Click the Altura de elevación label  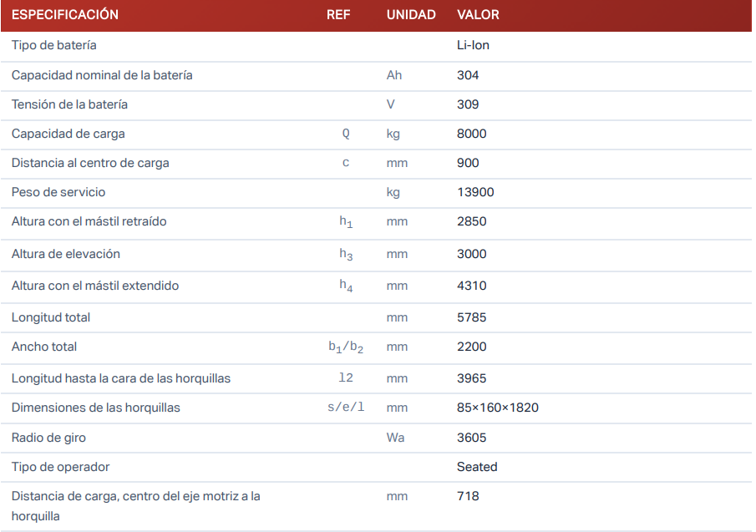66,254
